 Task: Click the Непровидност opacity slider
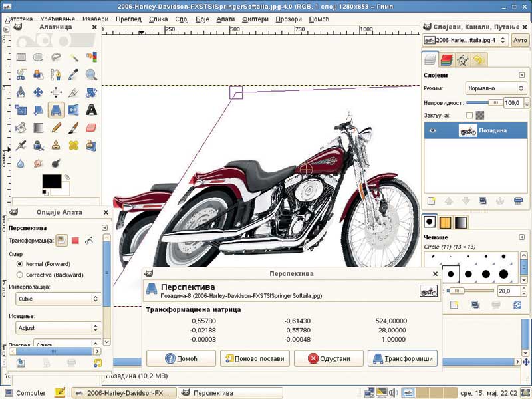click(483, 102)
